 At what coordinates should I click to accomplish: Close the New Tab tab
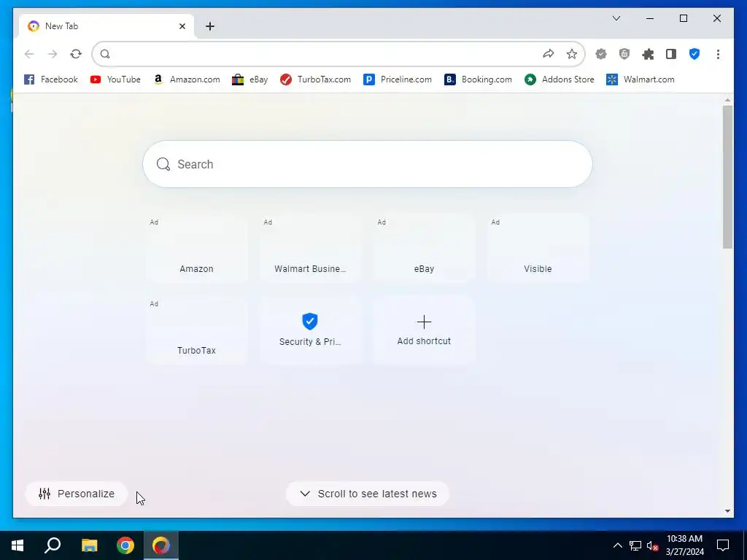pyautogui.click(x=182, y=26)
